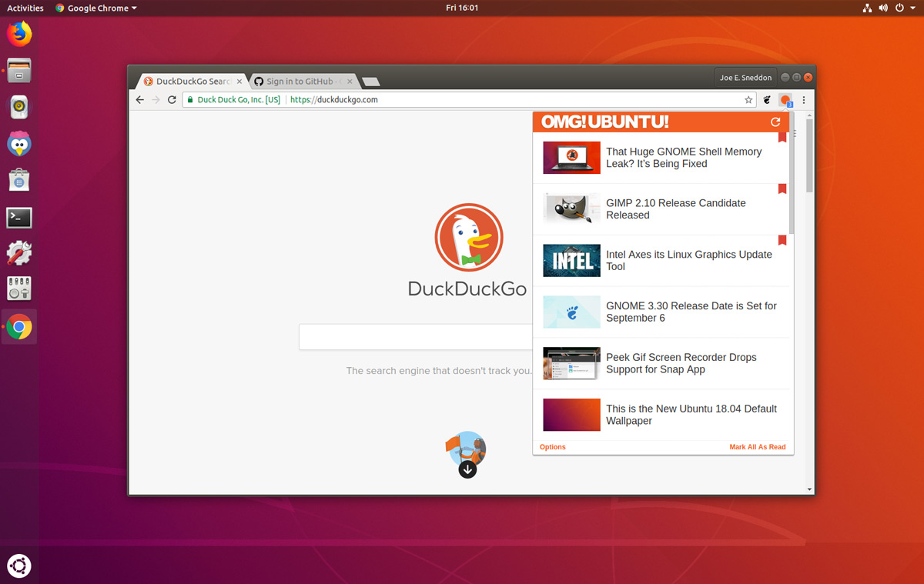Launch Terminal from the Ubuntu dock

point(18,218)
